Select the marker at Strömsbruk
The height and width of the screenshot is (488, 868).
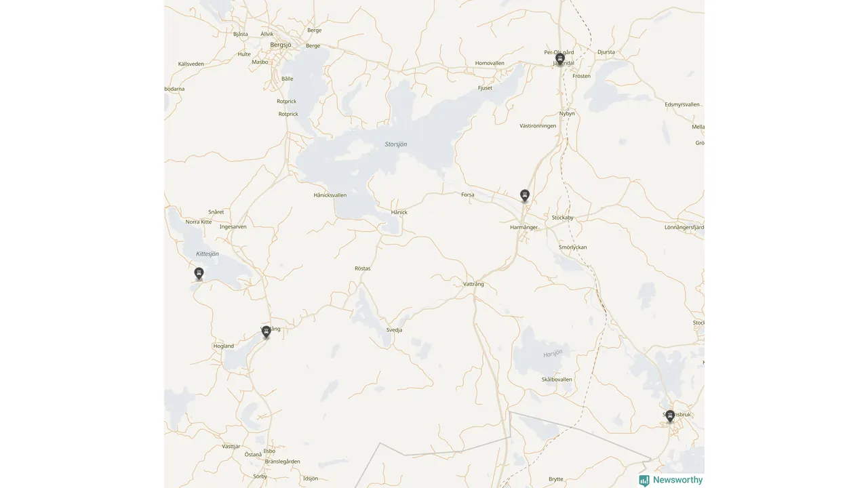click(670, 416)
